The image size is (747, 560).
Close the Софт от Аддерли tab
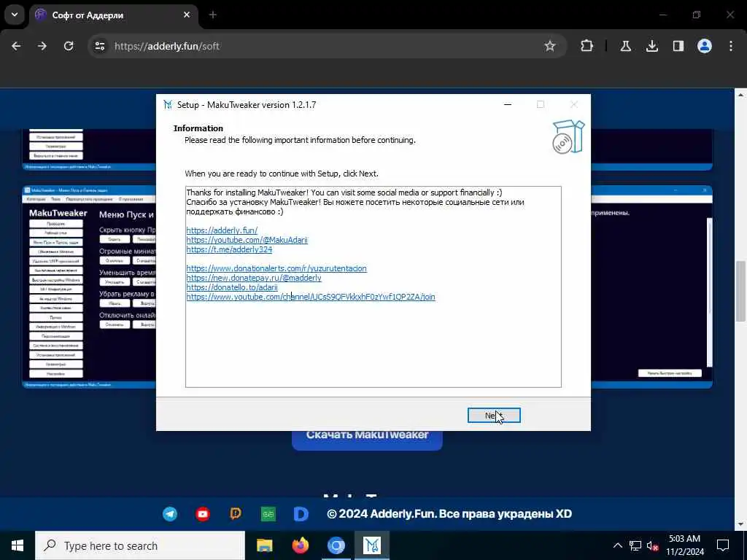point(187,15)
